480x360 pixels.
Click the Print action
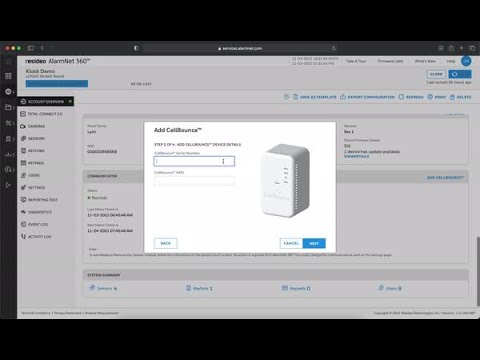[437, 97]
